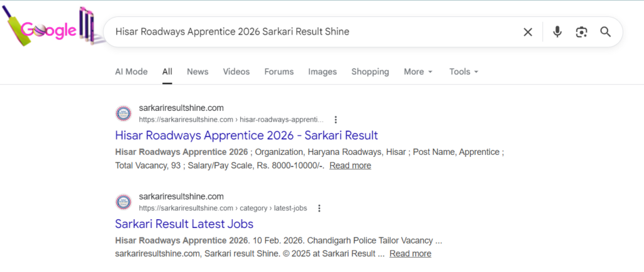This screenshot has width=644, height=272.
Task: Expand the More search filters dropdown
Action: click(x=418, y=72)
